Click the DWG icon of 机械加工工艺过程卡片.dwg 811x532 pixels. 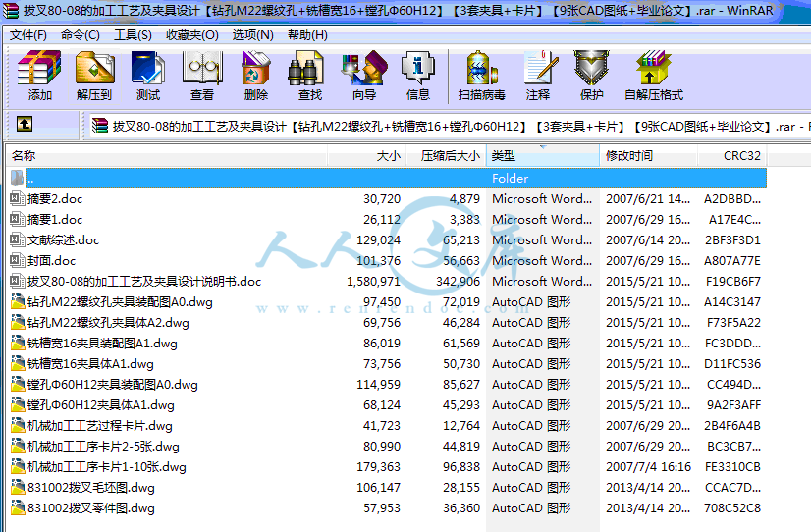[x=18, y=425]
